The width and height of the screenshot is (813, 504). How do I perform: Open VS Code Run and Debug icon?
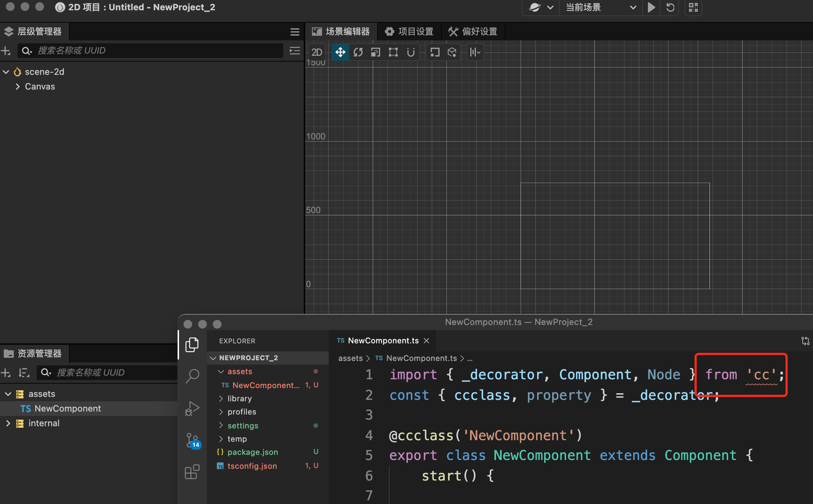pos(192,408)
